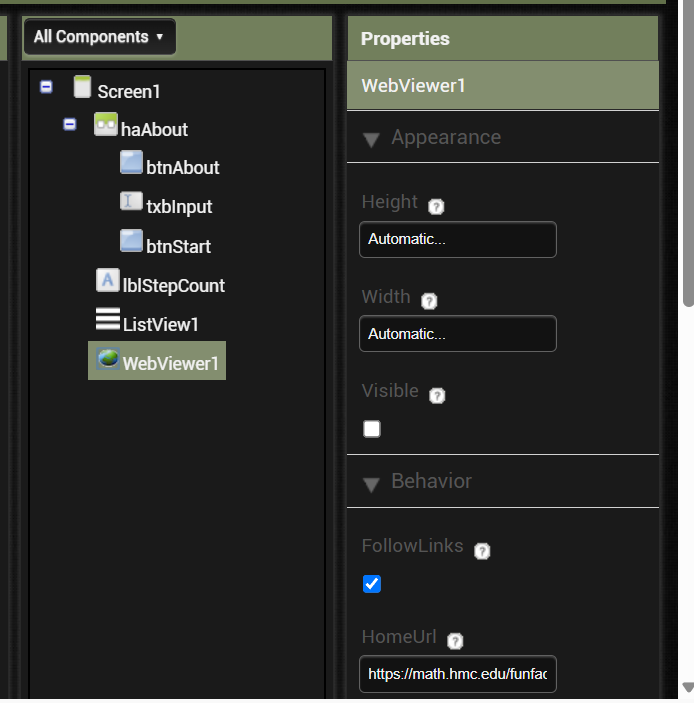Collapse the haAbout tree node
The width and height of the screenshot is (694, 703).
coord(69,124)
